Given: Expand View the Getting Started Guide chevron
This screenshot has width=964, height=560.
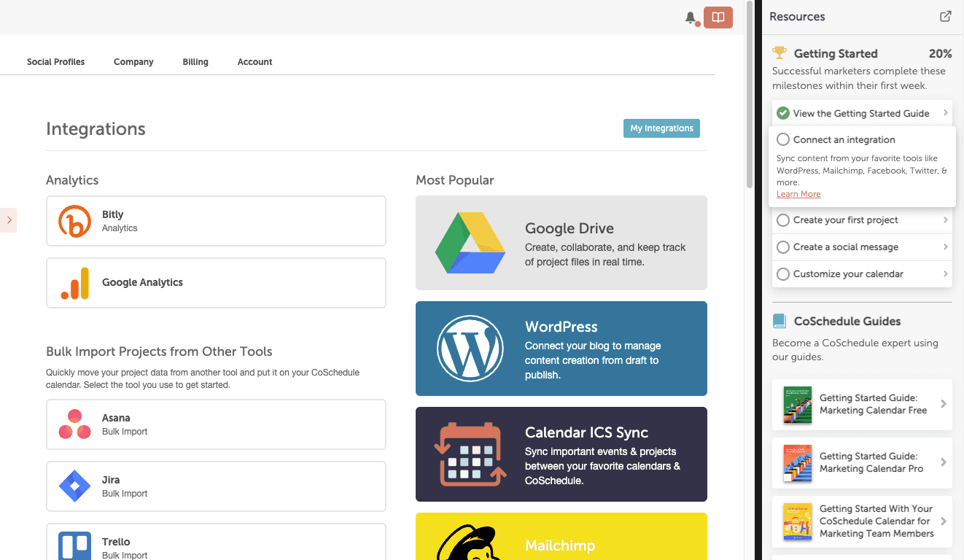Looking at the screenshot, I should (x=945, y=113).
